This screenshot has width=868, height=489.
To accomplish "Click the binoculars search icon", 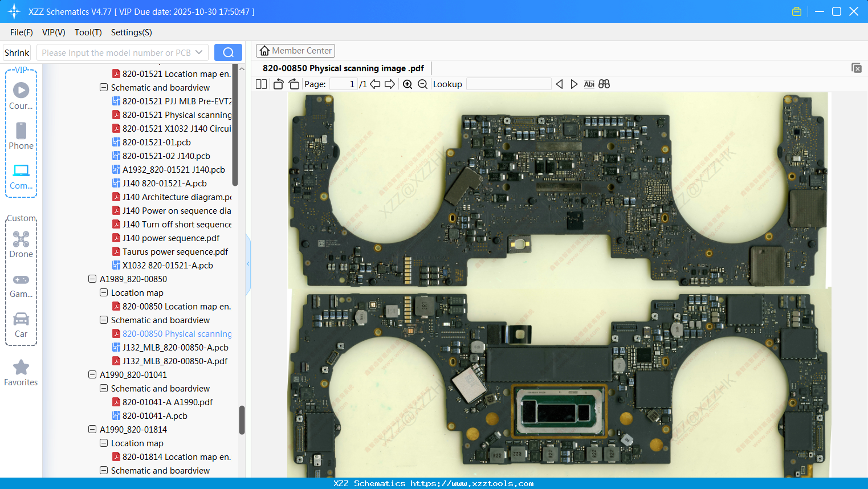I will coord(604,84).
